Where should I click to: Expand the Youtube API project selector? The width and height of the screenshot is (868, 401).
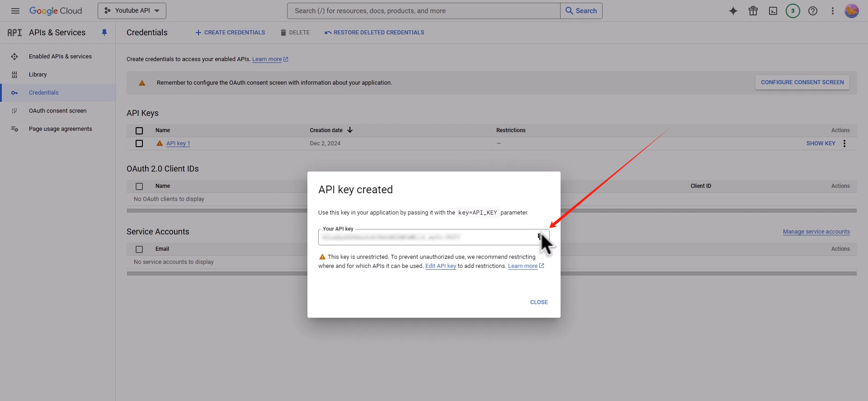(132, 11)
